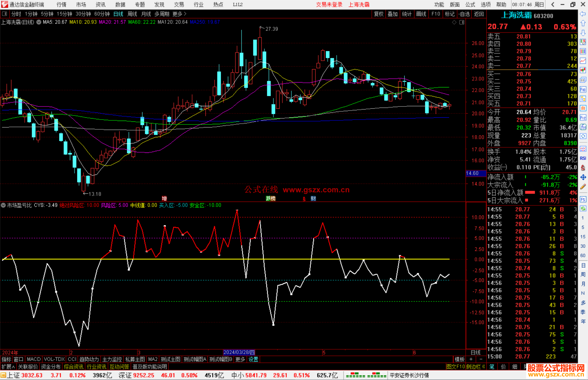Click the 设置 settings link
Image resolution: width=588 pixels, height=380 pixels.
coord(253,359)
